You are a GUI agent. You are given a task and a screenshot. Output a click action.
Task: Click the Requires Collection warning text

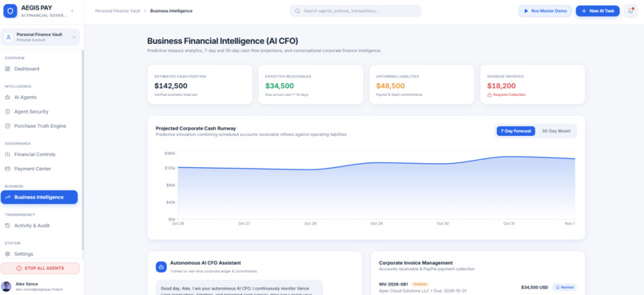[x=509, y=94]
